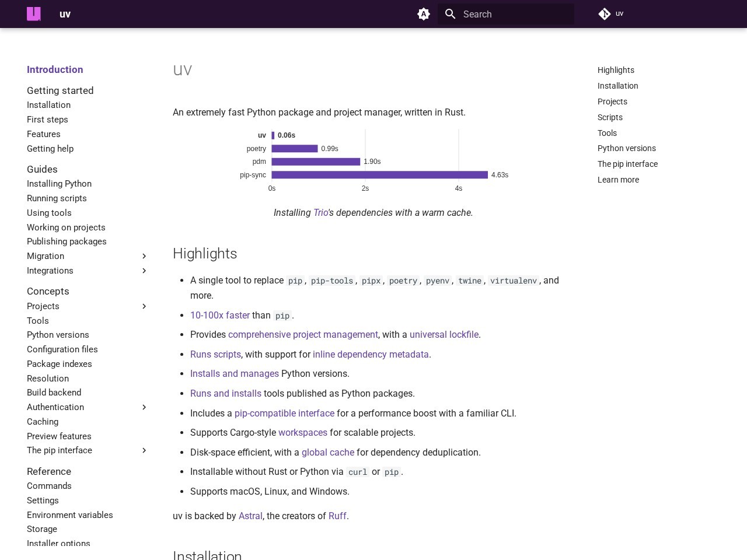Jump to Learn more in contents
This screenshot has width=747, height=560.
[x=618, y=180]
